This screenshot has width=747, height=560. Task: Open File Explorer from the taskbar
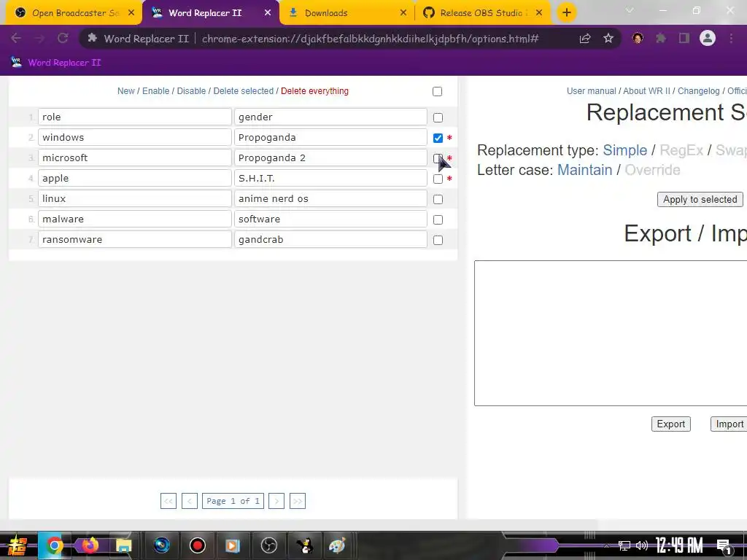coord(124,545)
